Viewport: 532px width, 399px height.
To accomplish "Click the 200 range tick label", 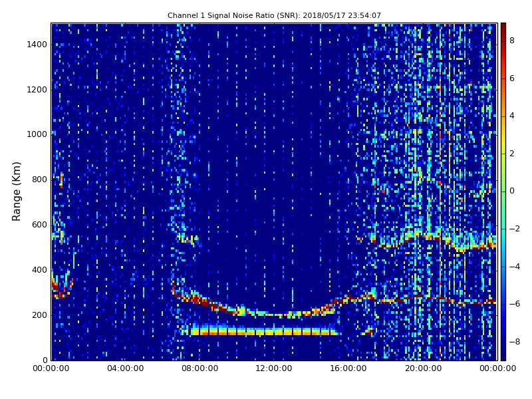I will click(x=39, y=315).
